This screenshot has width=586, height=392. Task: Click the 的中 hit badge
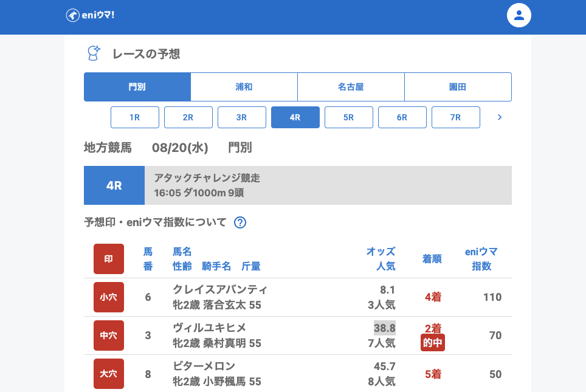tap(433, 343)
